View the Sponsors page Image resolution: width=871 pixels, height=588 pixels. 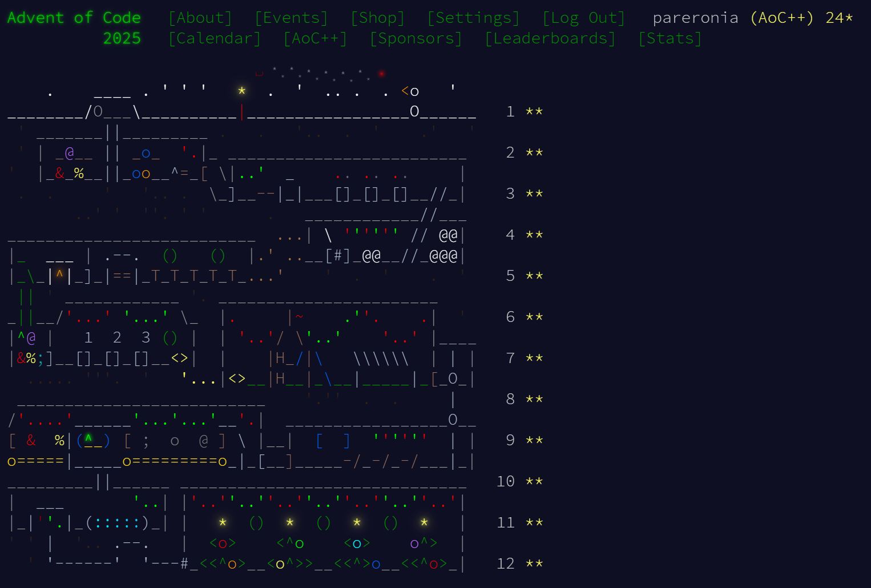click(x=416, y=38)
